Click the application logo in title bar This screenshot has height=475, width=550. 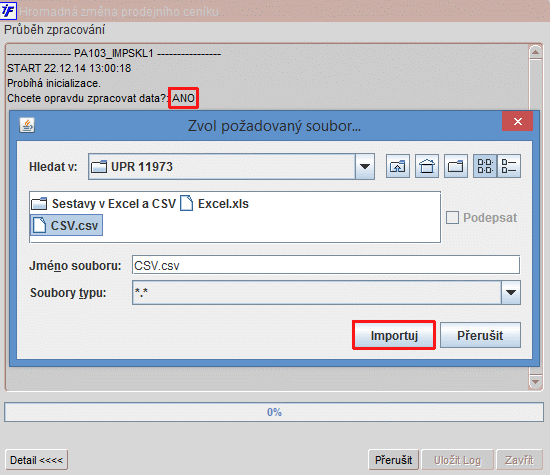coord(8,11)
